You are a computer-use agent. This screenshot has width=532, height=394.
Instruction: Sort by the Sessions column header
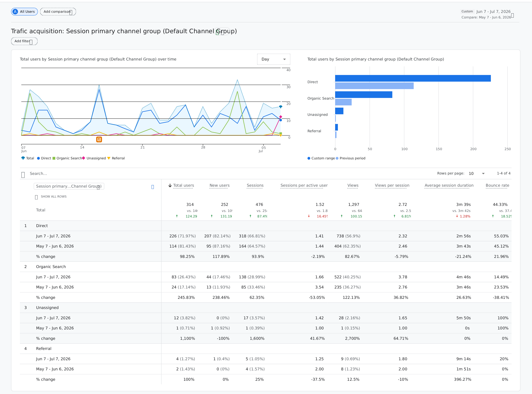click(255, 185)
